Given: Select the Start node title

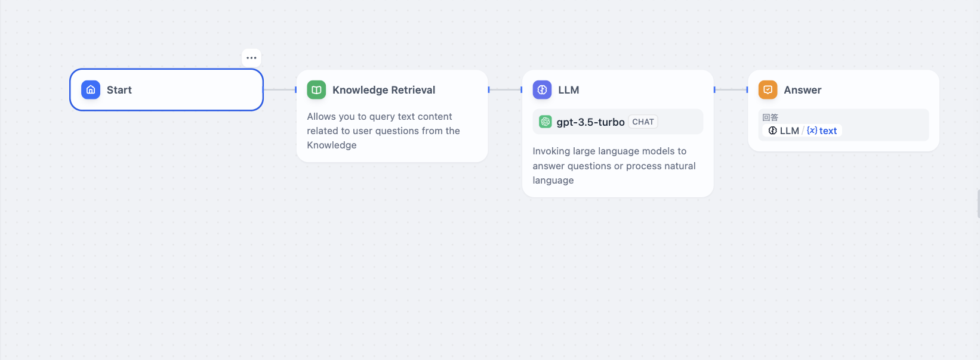Looking at the screenshot, I should click(119, 90).
